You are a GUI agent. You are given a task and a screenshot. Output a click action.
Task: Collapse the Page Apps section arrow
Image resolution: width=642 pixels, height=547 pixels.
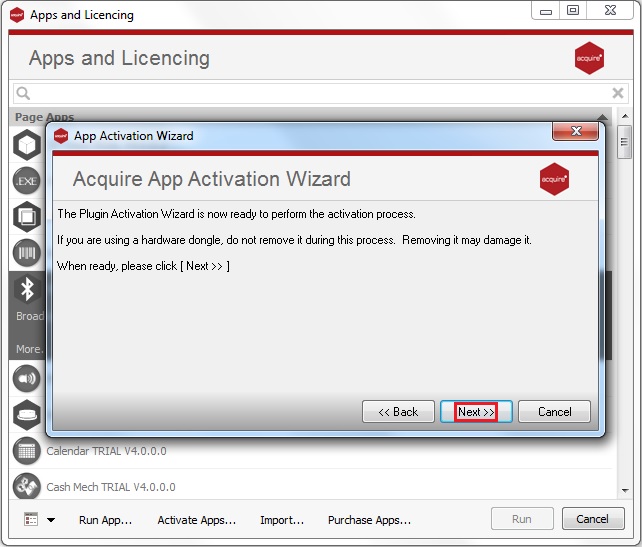[602, 117]
